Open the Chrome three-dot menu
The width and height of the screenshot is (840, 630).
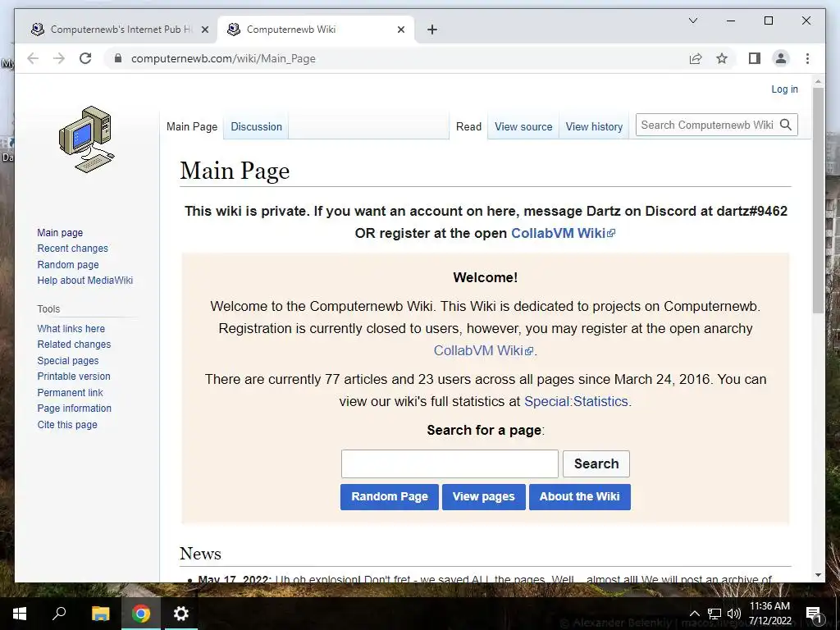(x=807, y=58)
